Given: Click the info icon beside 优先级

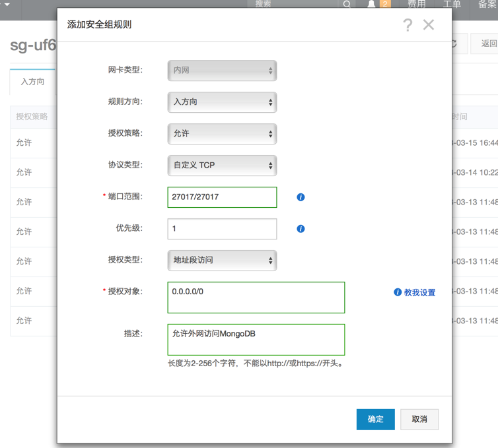Looking at the screenshot, I should coord(301,229).
